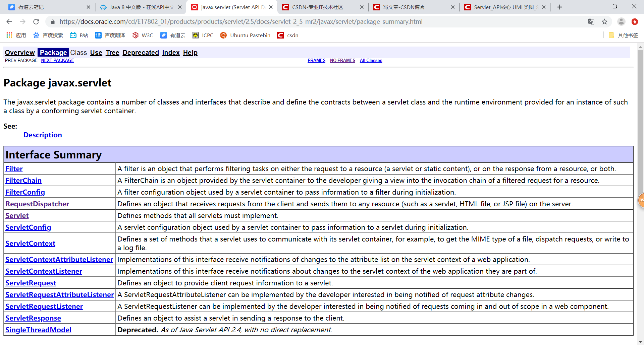
Task: Open the Index navigation link
Action: (171, 53)
